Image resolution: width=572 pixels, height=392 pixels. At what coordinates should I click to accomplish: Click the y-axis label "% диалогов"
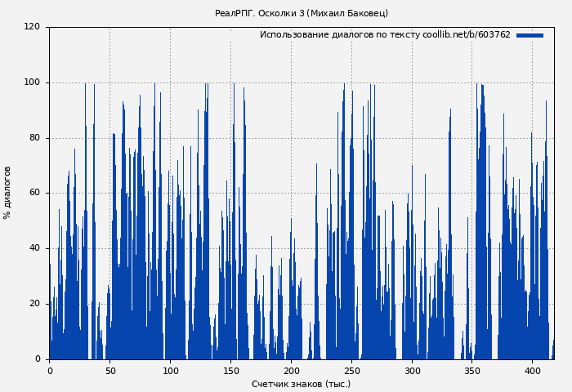pyautogui.click(x=8, y=193)
